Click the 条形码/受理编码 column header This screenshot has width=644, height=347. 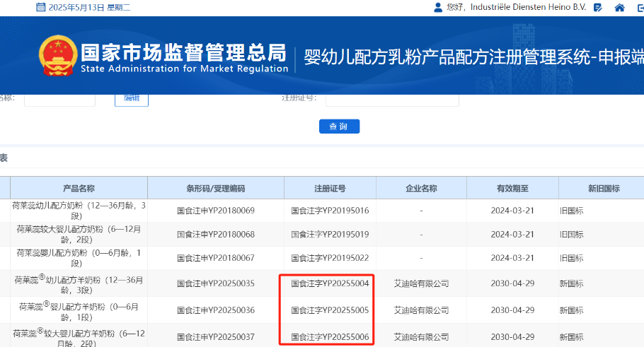215,189
